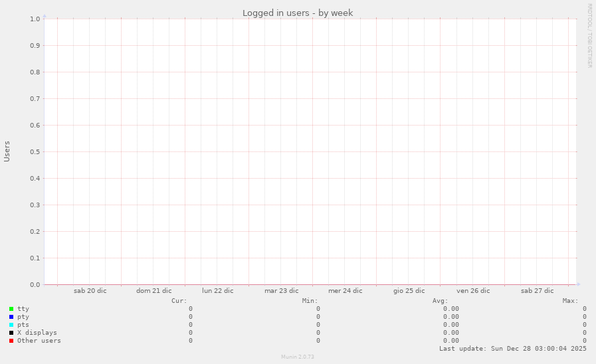This screenshot has width=596, height=364.
Task: Select the 'mer 24 dic' date label
Action: coord(345,291)
